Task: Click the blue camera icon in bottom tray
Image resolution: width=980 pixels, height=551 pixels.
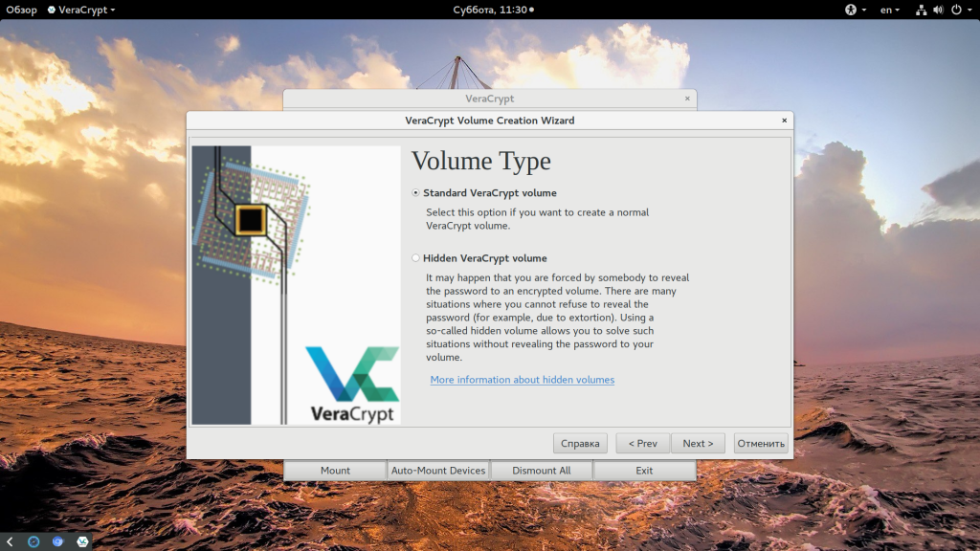Action: [58, 541]
